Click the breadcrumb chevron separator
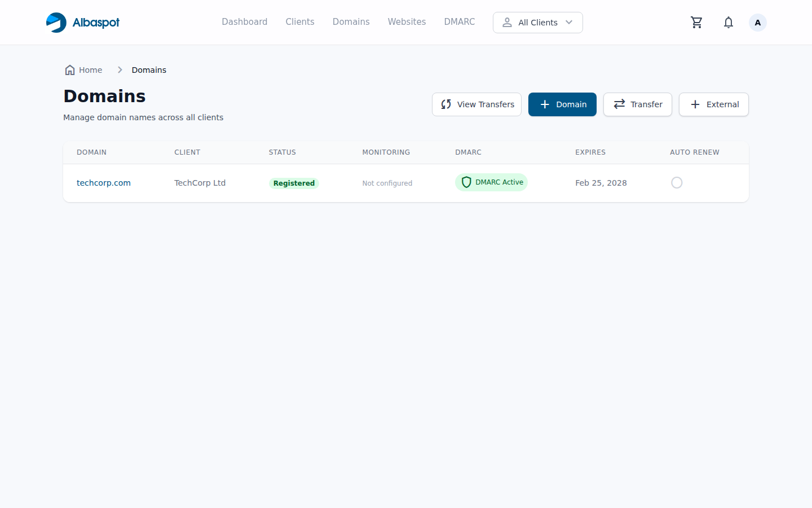This screenshot has width=812, height=508. tap(120, 69)
